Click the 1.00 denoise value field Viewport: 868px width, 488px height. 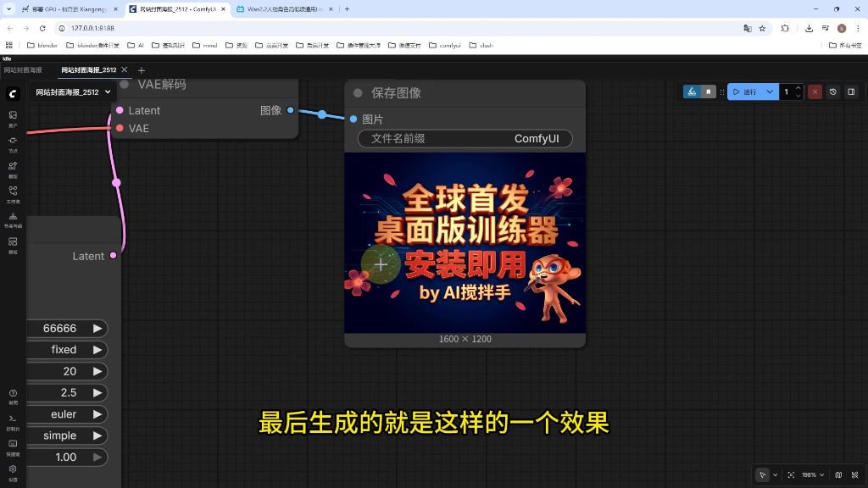click(67, 457)
